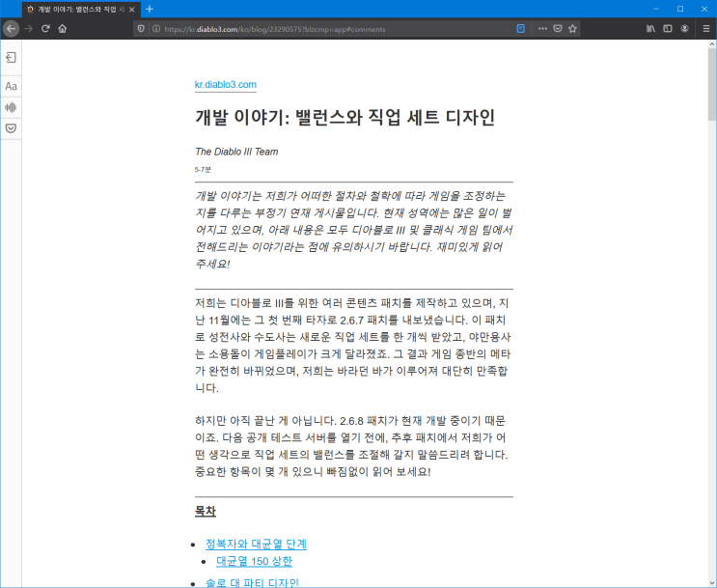Click scrollbar up arrow
The width and height of the screenshot is (717, 588).
pos(712,43)
